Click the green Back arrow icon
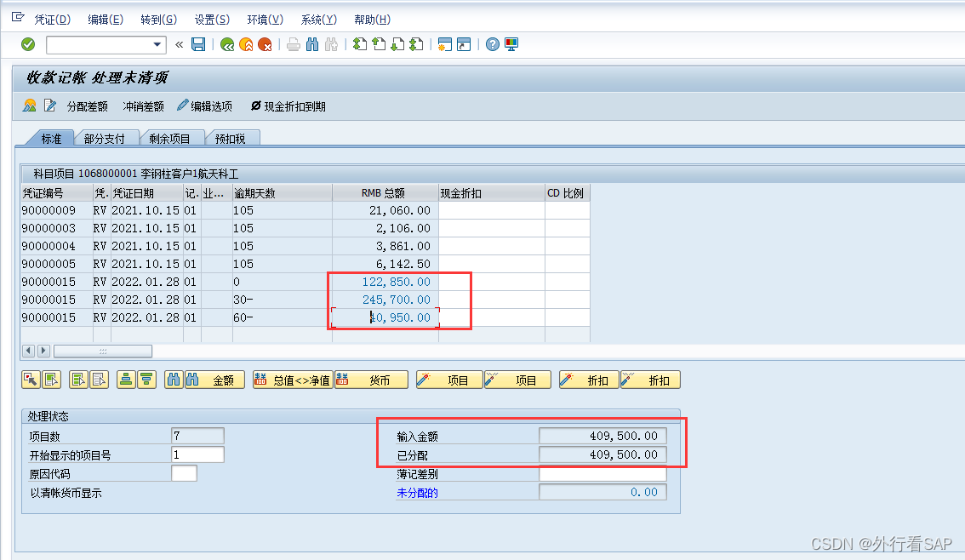The width and height of the screenshot is (965, 560). pos(227,44)
